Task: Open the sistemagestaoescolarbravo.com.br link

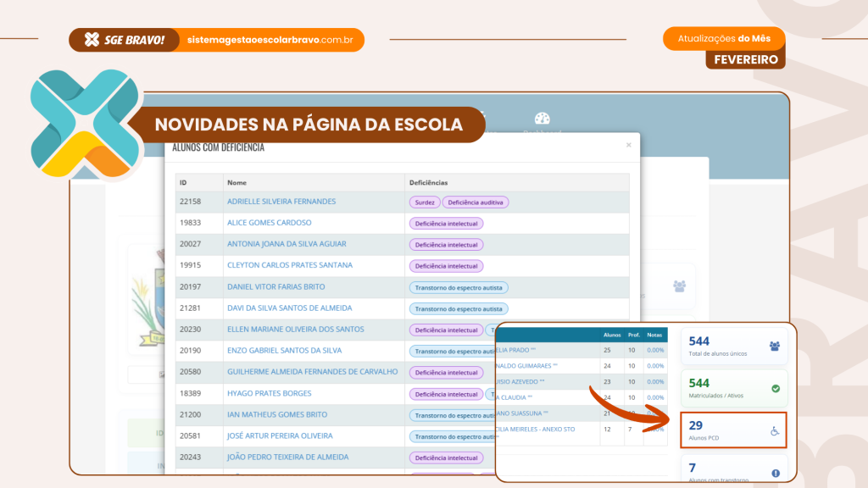Action: point(269,40)
